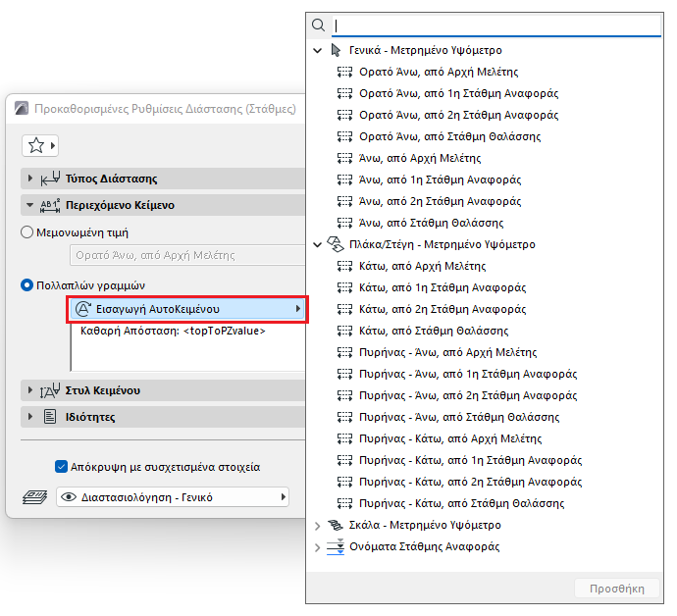Collapse the Περιεχόμενο Κείμενο panel
Viewport: 677px width, 616px height.
(x=29, y=205)
